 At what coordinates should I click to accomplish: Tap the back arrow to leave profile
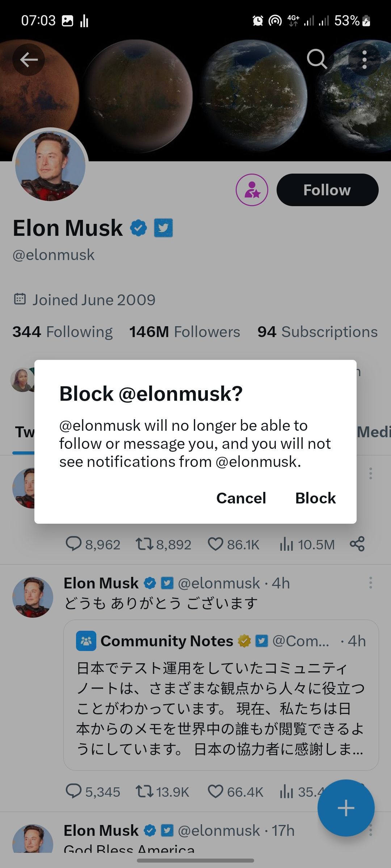(x=29, y=60)
